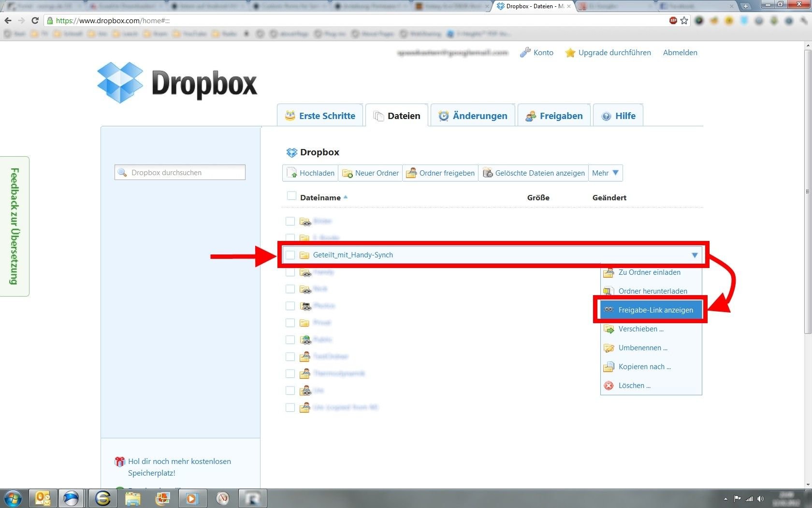
Task: Click the volume icon in system tray
Action: (x=761, y=498)
